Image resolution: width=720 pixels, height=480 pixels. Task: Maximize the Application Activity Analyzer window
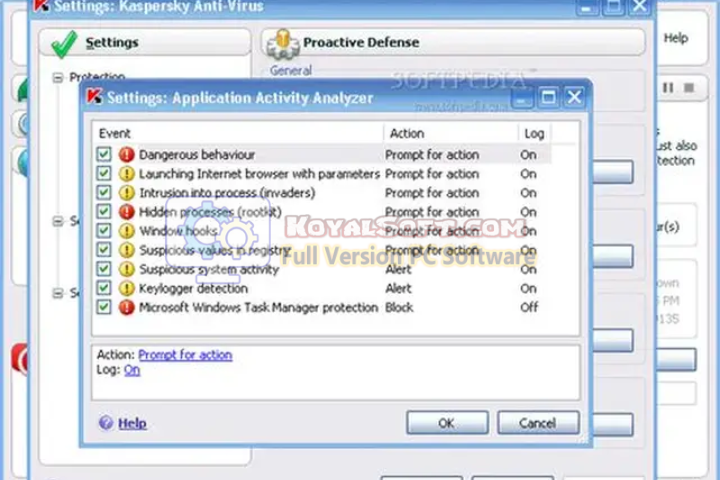548,97
